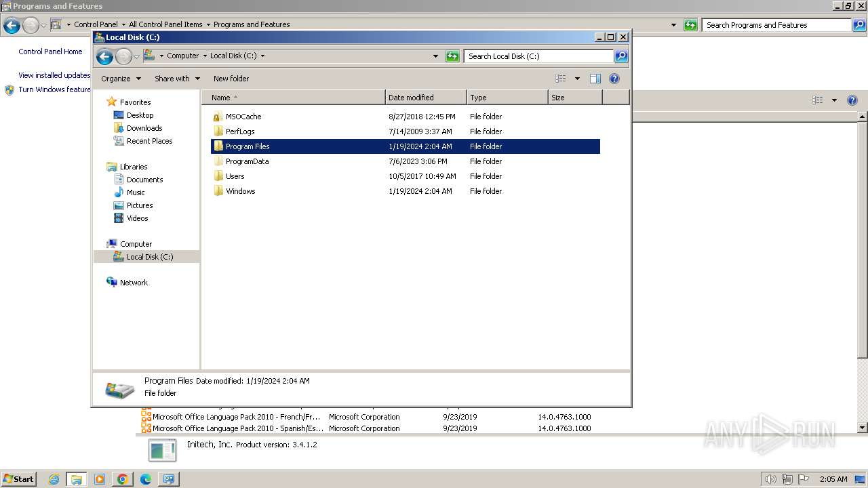Image resolution: width=868 pixels, height=488 pixels.
Task: Open Downloads in navigation pane
Action: pos(144,128)
